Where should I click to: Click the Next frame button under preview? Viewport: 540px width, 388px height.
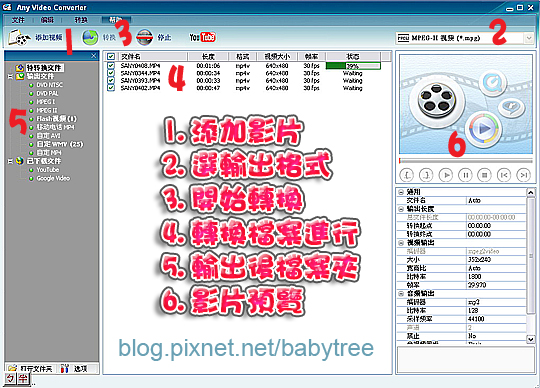click(x=524, y=175)
